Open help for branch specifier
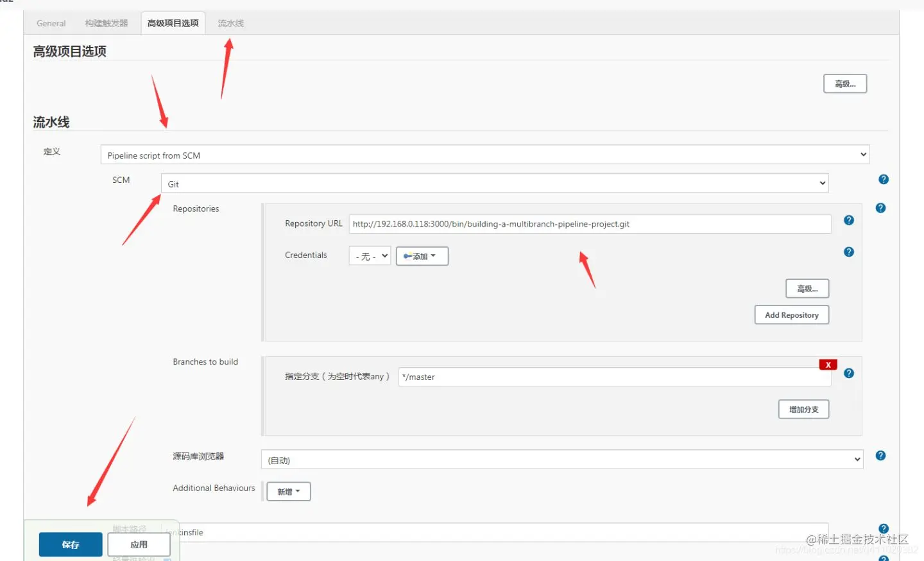The width and height of the screenshot is (924, 561). pos(849,373)
